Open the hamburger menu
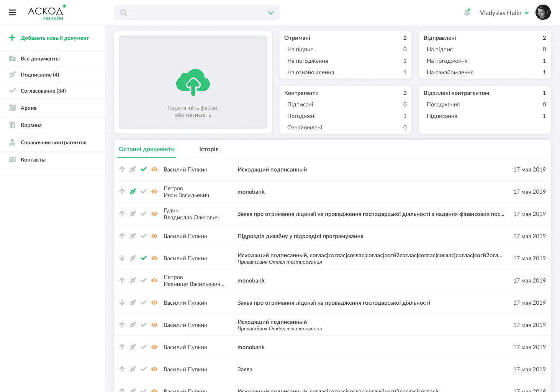Viewport: 560px width, 392px height. click(x=13, y=13)
